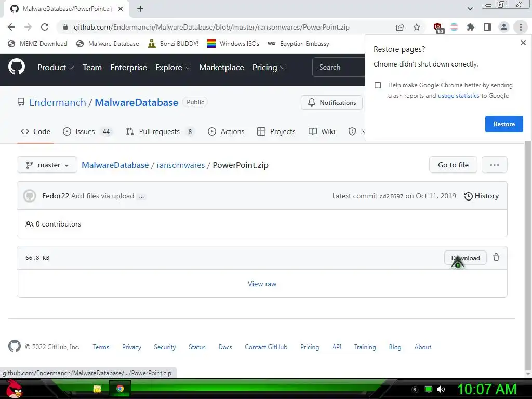Click the green monitor network tray icon
Screen dimensions: 532x399
[x=429, y=389]
